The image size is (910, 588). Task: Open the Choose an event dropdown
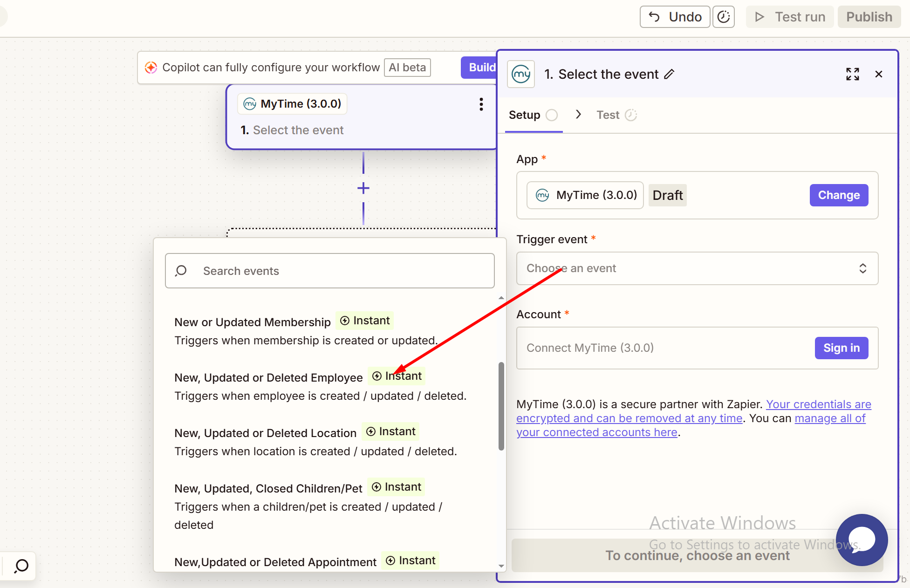tap(697, 268)
